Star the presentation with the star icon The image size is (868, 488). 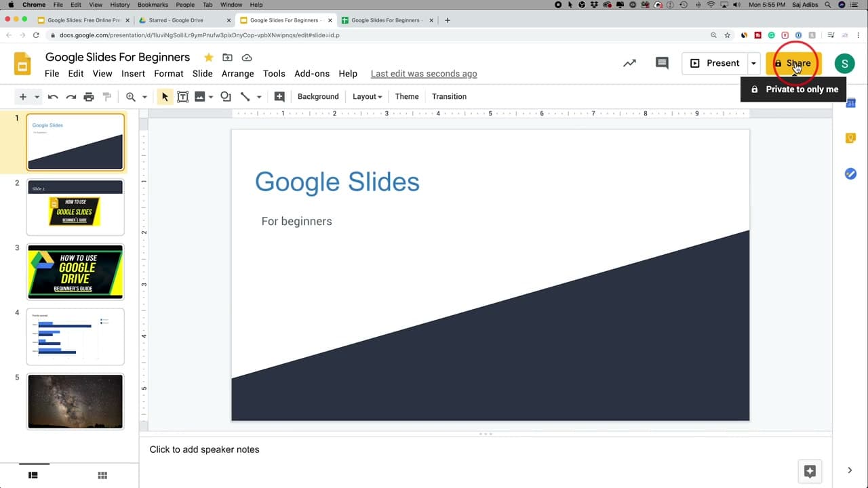tap(209, 58)
